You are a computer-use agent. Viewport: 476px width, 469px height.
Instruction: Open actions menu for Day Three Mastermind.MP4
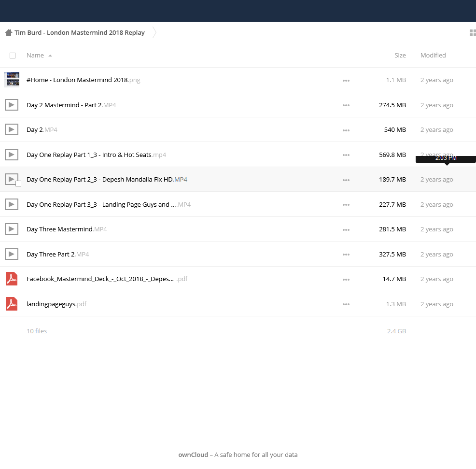click(x=346, y=230)
